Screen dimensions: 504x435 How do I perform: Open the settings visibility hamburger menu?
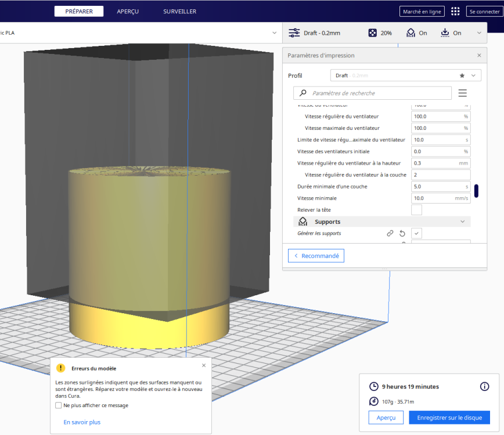[463, 93]
